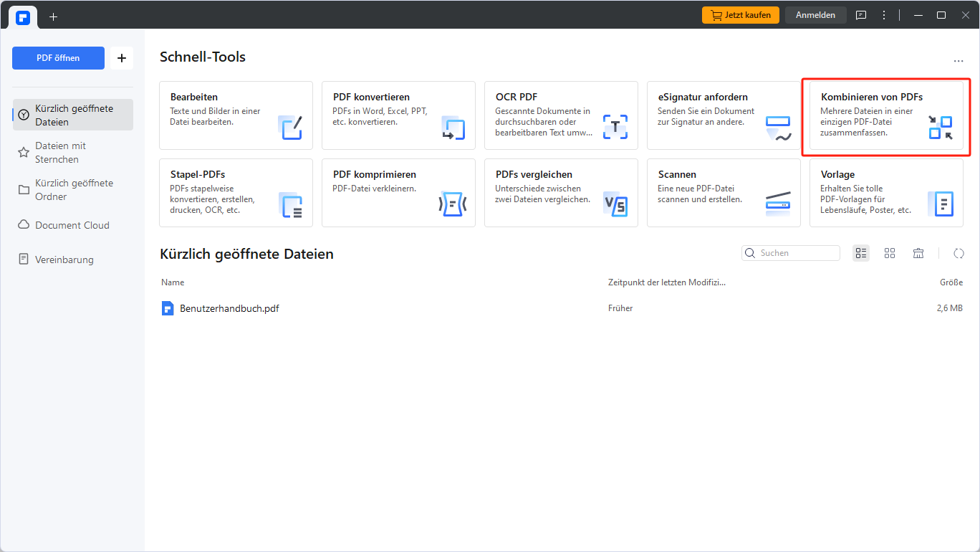Click the Bearbeiten pencil icon
This screenshot has height=552, width=980.
(291, 127)
